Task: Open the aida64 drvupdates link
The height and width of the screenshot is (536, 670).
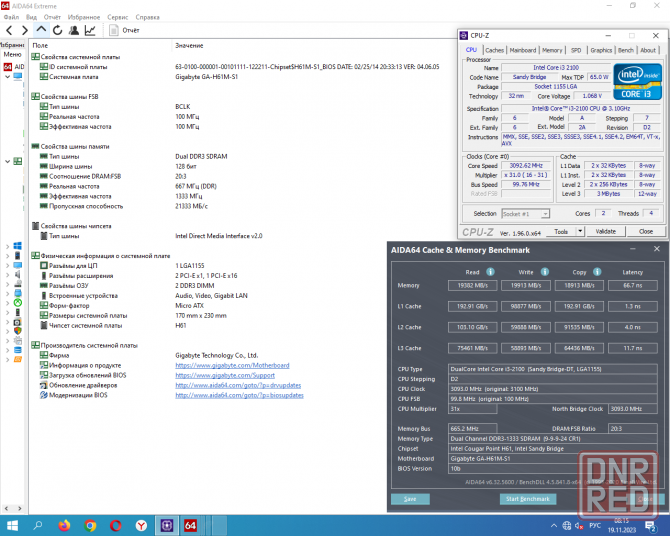Action: pos(238,385)
